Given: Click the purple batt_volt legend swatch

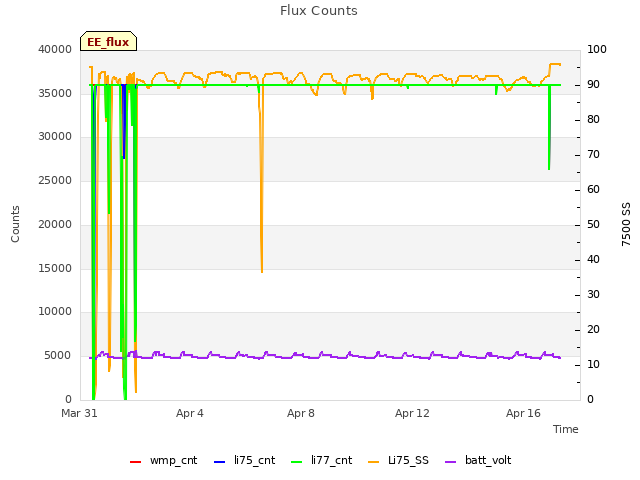Looking at the screenshot, I should pos(451,462).
